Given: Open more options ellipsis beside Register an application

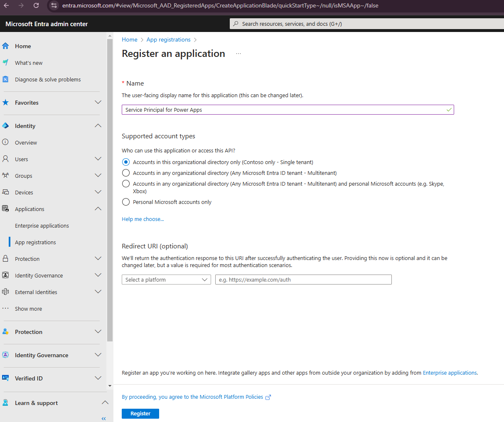Looking at the screenshot, I should pos(238,54).
